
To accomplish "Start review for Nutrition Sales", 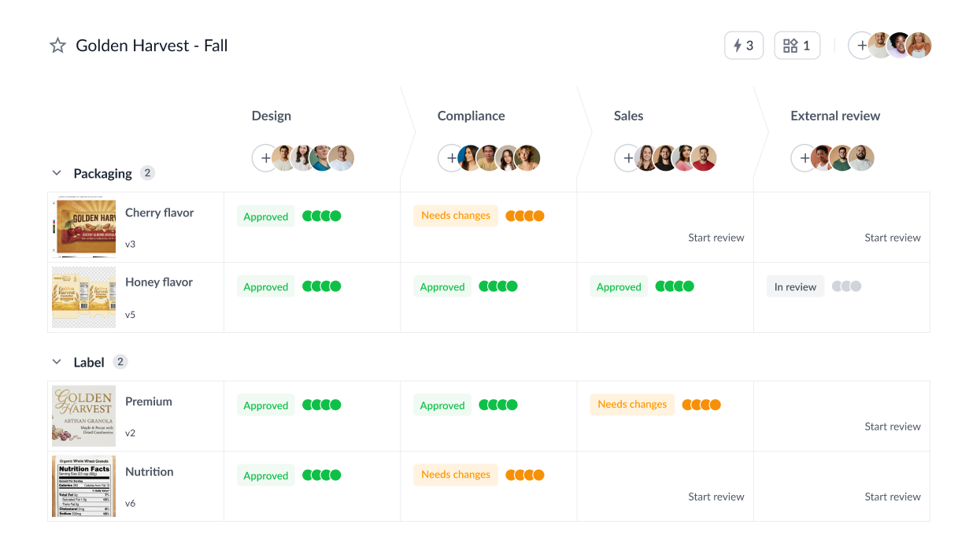I will 716,497.
